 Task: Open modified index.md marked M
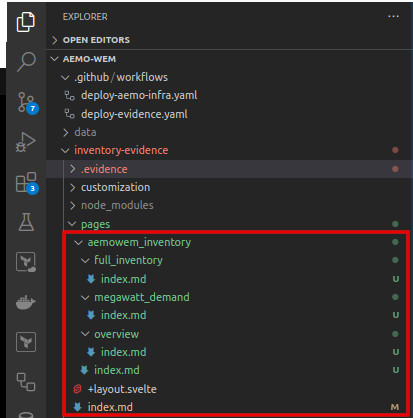pos(110,407)
